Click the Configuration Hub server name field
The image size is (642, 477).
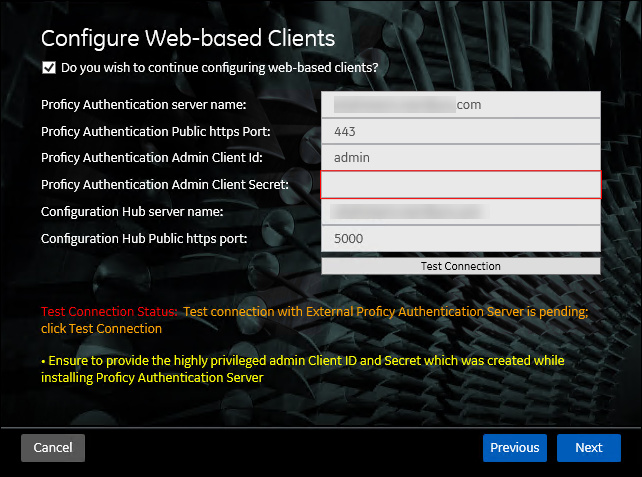461,212
